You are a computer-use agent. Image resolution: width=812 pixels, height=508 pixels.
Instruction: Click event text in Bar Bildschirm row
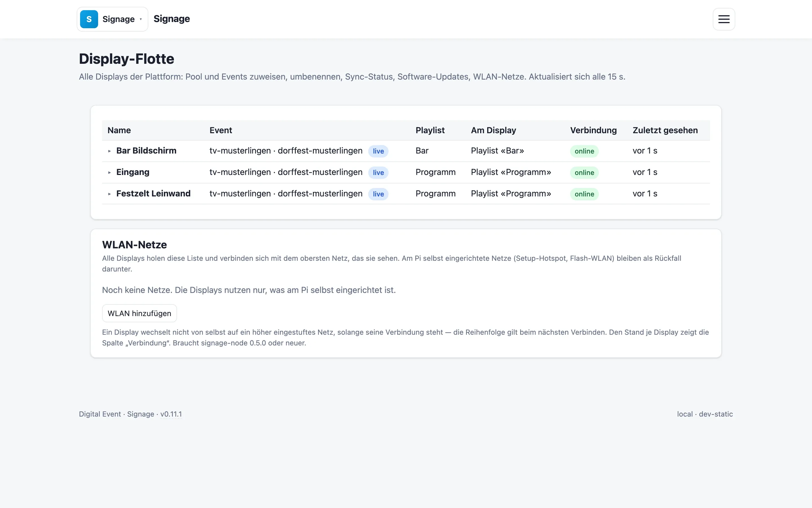pyautogui.click(x=286, y=150)
